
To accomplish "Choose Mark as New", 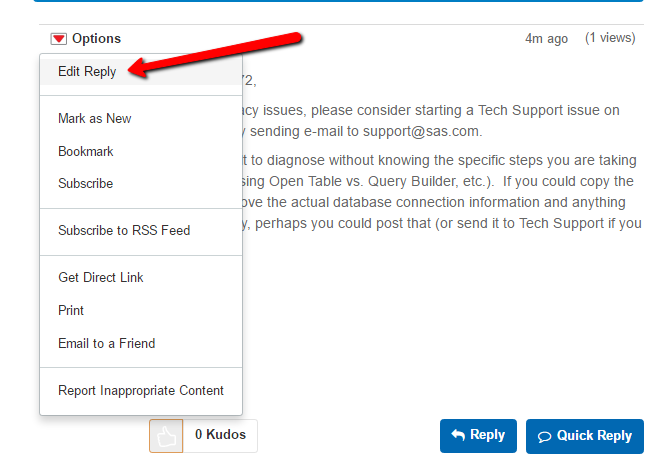I will tap(95, 119).
